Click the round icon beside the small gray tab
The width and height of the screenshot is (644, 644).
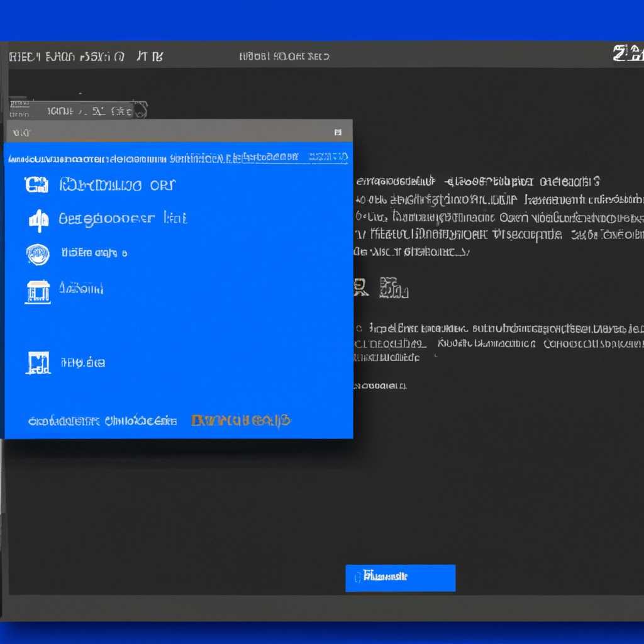click(x=140, y=110)
